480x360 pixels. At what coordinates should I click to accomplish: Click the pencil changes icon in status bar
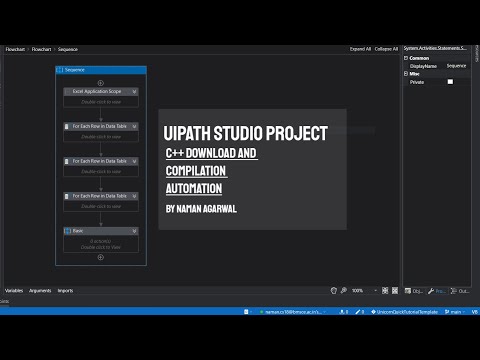pos(358,312)
